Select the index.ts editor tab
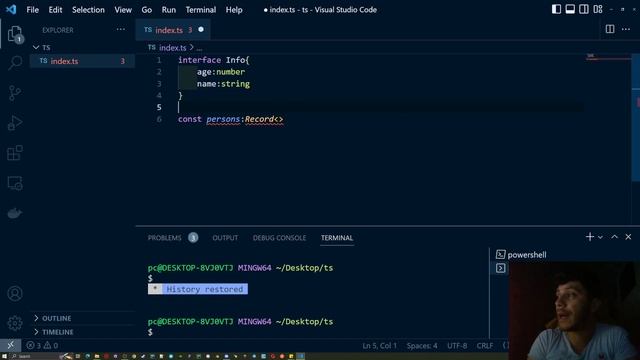Screen dimensions: 640x360 (173, 30)
